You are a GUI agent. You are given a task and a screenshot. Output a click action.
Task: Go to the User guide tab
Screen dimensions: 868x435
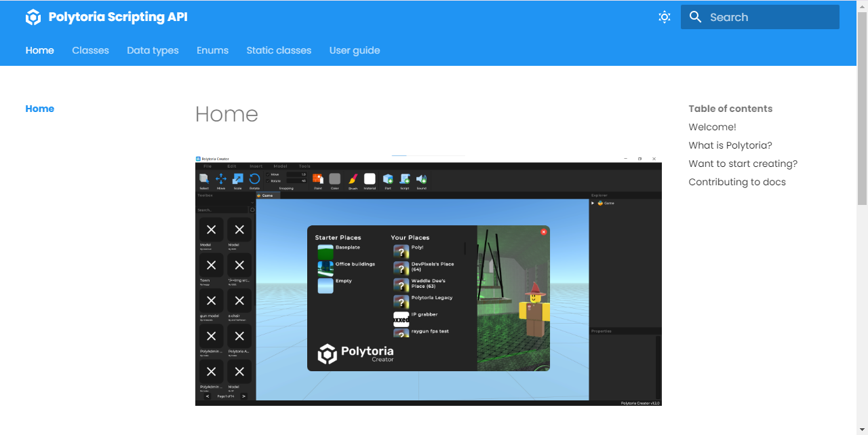tap(355, 50)
